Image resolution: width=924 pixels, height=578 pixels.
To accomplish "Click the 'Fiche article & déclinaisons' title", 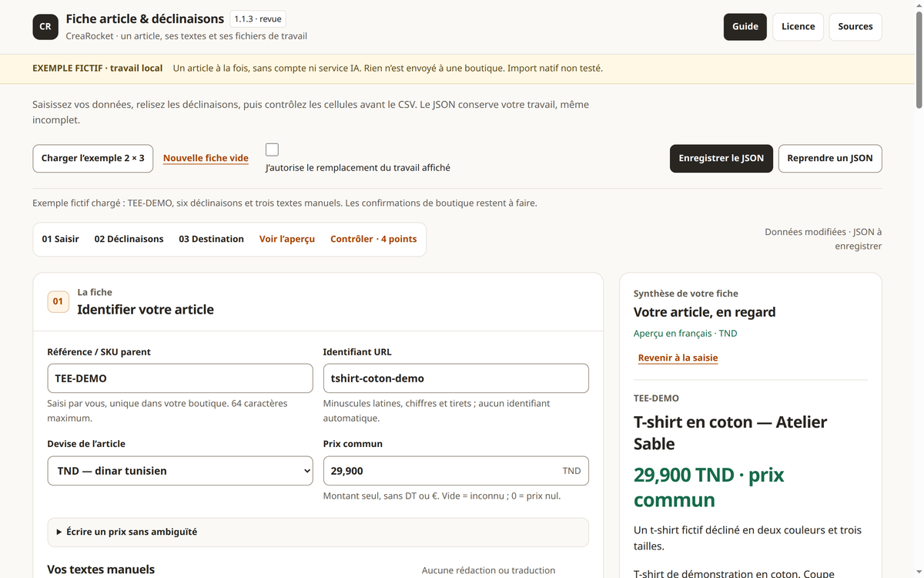I will click(x=145, y=19).
